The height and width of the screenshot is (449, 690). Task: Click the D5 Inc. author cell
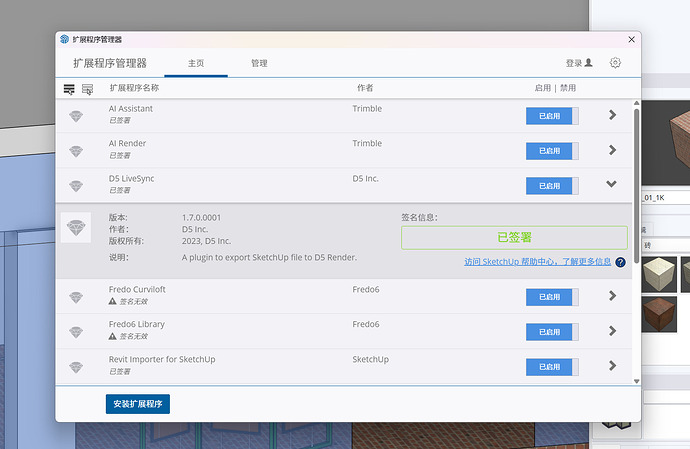[365, 179]
